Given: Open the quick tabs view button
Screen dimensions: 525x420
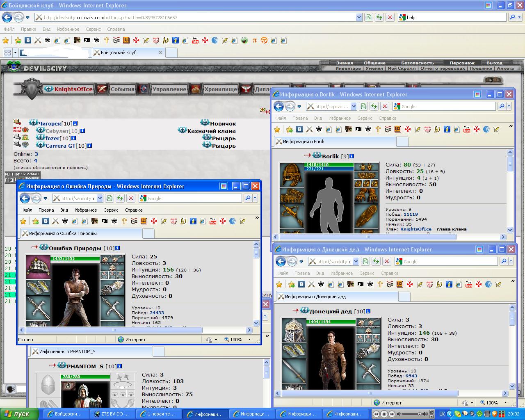Looking at the screenshot, I should (7, 52).
